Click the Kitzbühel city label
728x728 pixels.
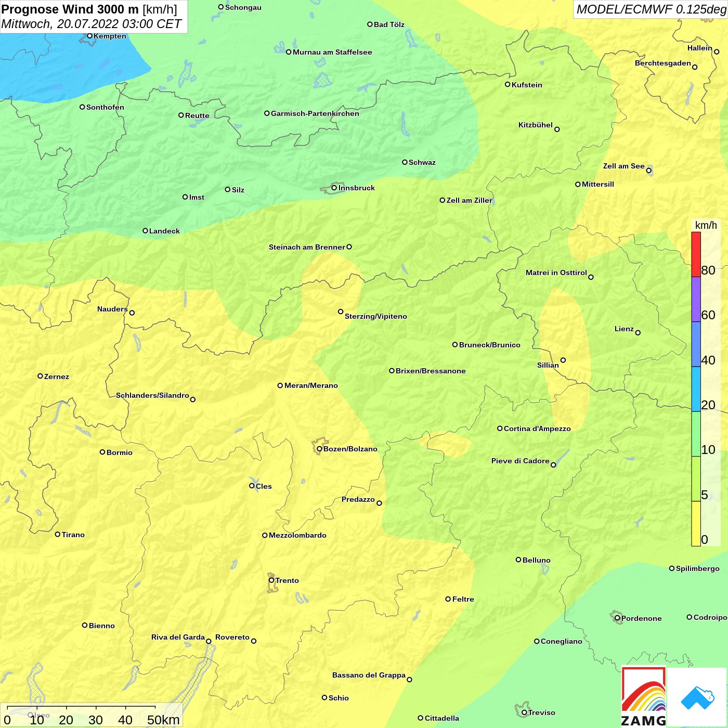[x=536, y=125]
